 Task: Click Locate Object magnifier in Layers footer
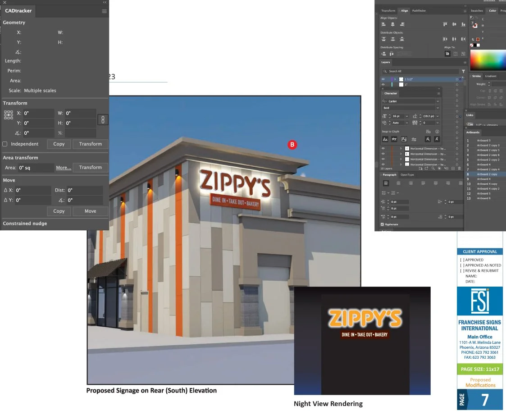[x=433, y=169]
